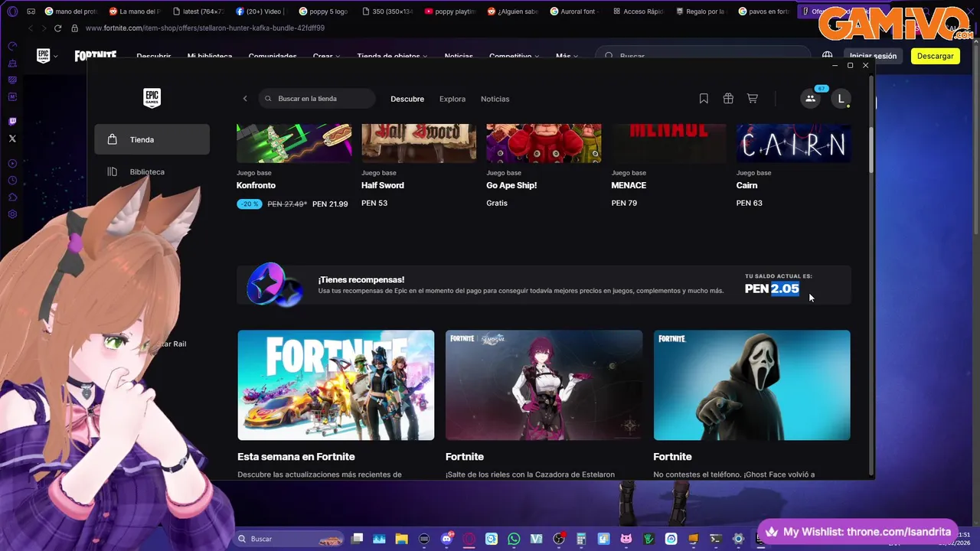The image size is (980, 551).
Task: Switch to the 'poppy 5 logo' browser tab
Action: pos(323,11)
